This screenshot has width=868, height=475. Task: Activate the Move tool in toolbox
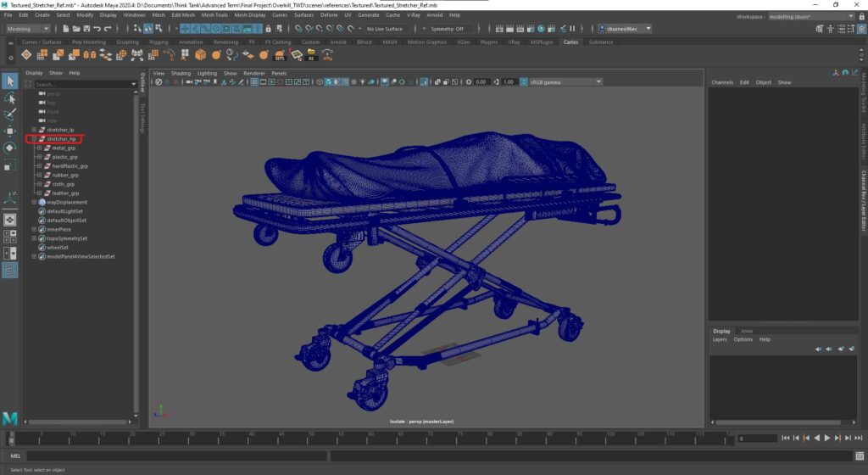(x=9, y=131)
